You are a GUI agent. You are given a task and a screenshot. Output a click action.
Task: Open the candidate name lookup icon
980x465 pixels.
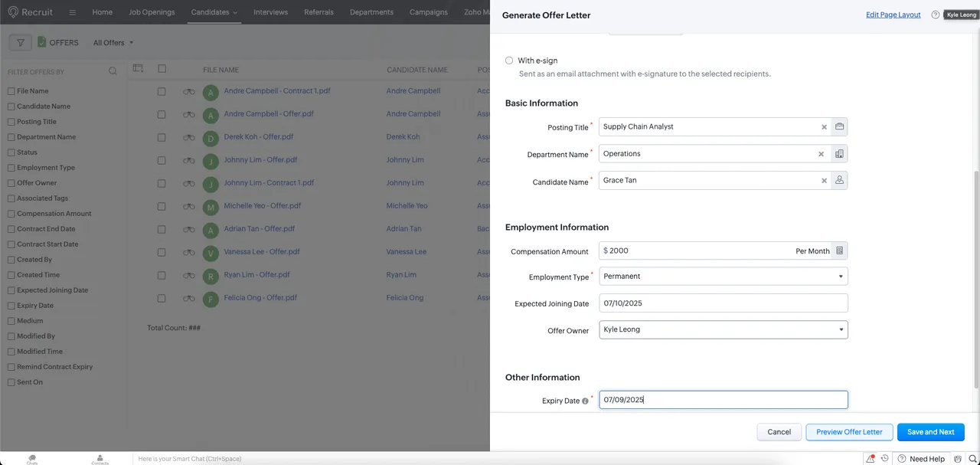tap(839, 181)
